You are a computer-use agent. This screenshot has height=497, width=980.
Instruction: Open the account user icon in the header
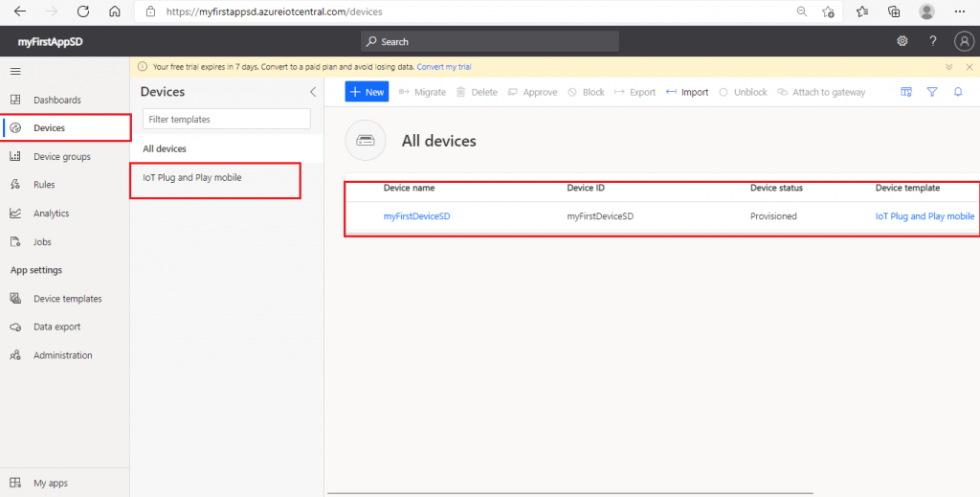[x=965, y=41]
